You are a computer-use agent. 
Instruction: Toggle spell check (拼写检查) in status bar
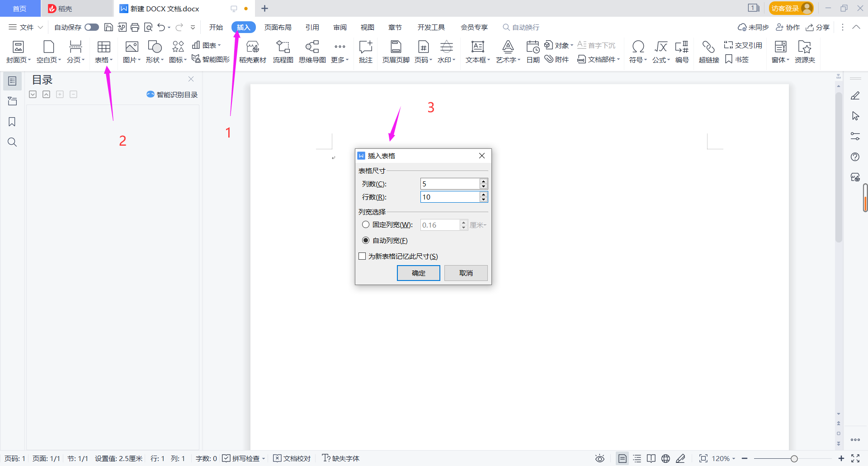[243, 458]
